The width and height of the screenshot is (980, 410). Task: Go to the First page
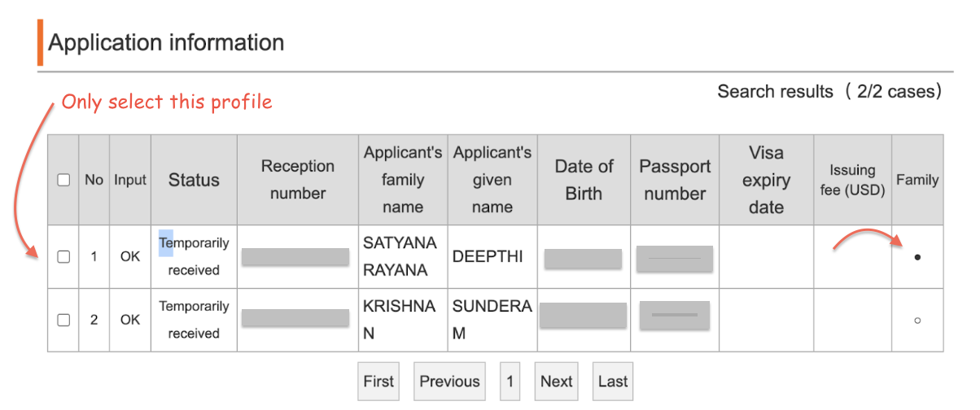(x=378, y=382)
